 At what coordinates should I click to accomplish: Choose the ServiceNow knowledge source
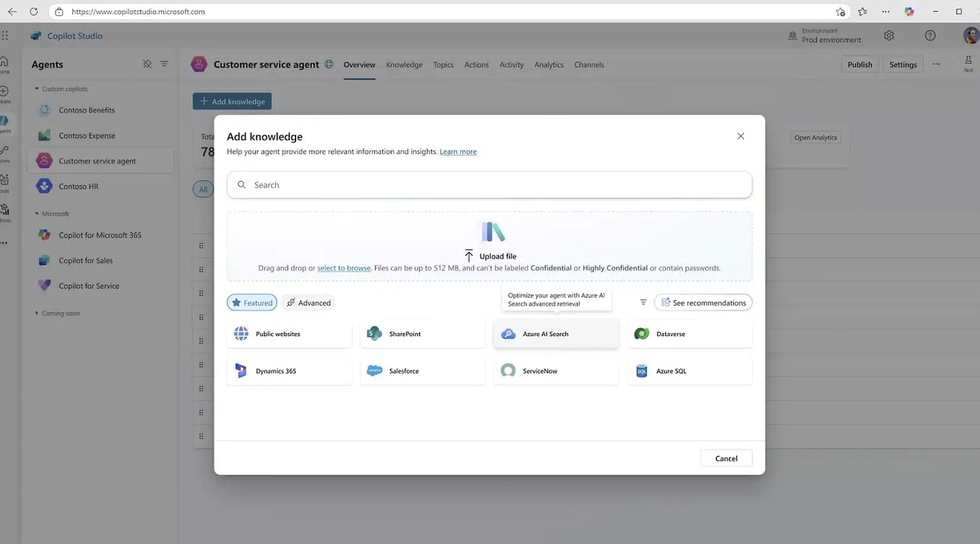coord(556,371)
